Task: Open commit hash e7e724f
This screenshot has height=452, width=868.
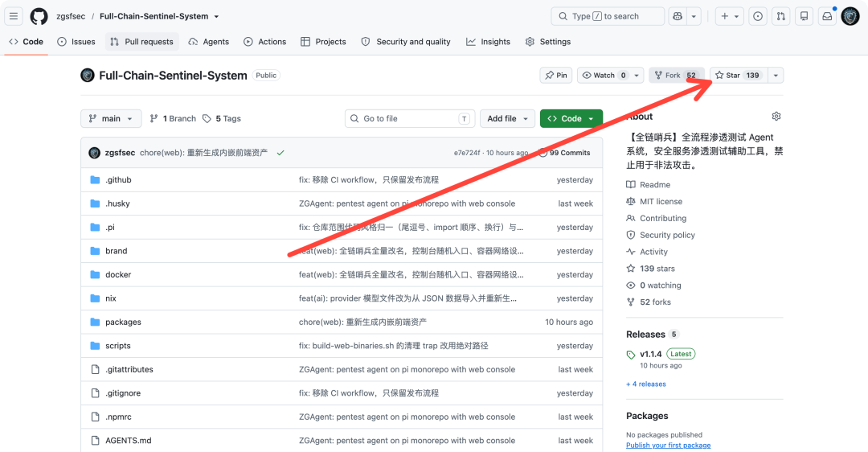Action: point(467,153)
